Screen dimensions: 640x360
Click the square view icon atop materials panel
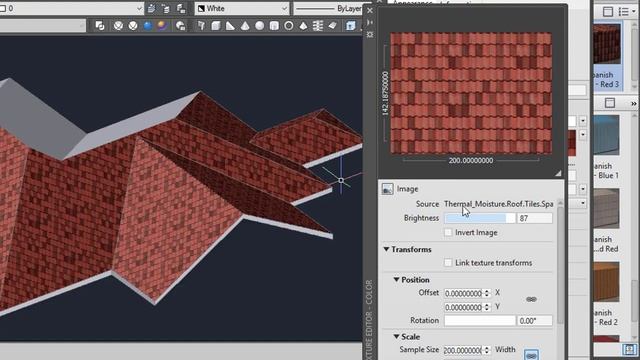tap(608, 11)
